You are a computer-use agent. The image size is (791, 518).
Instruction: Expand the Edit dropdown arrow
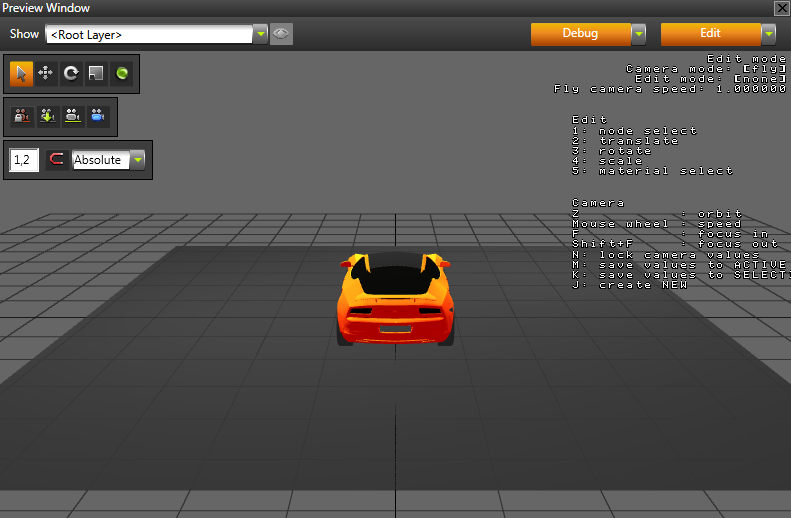click(x=768, y=34)
